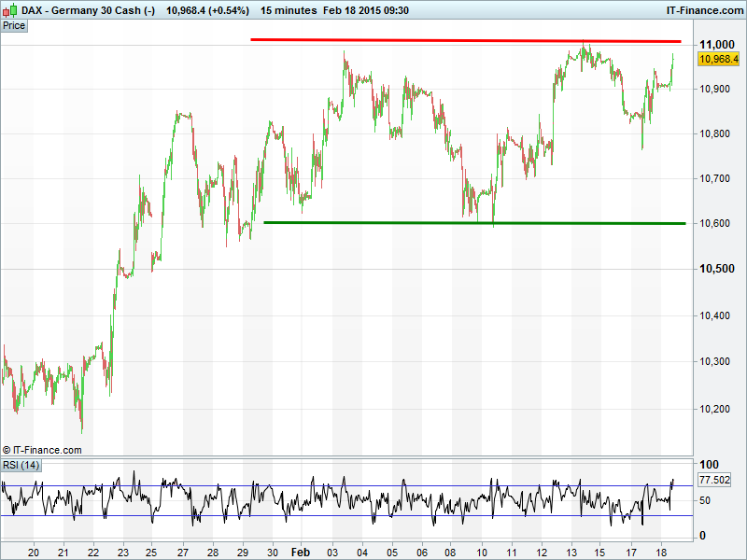Open the IT-Finance.com link at top right
This screenshot has width=747, height=560.
click(704, 10)
